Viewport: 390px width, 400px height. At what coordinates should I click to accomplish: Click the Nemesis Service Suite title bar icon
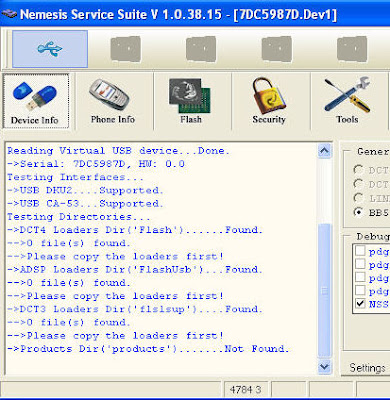(x=9, y=14)
